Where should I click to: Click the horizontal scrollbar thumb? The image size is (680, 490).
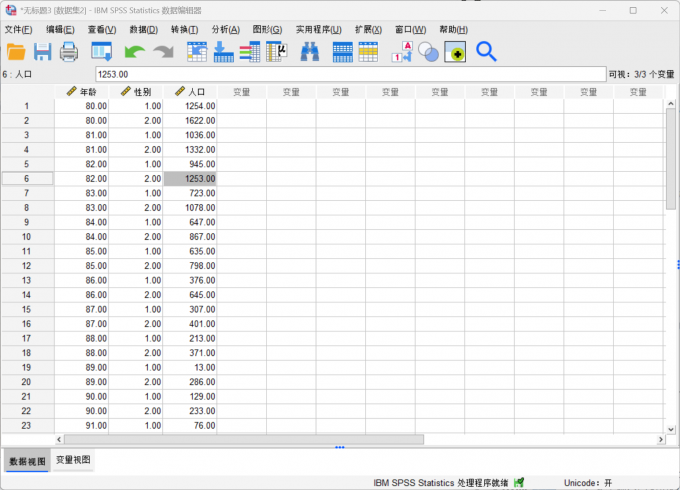(x=244, y=439)
